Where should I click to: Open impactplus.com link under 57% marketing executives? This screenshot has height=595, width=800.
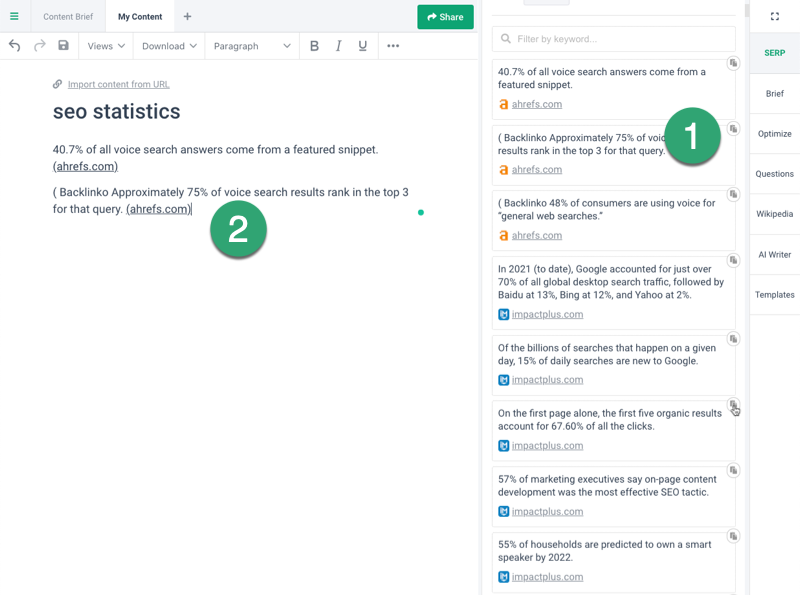point(547,511)
